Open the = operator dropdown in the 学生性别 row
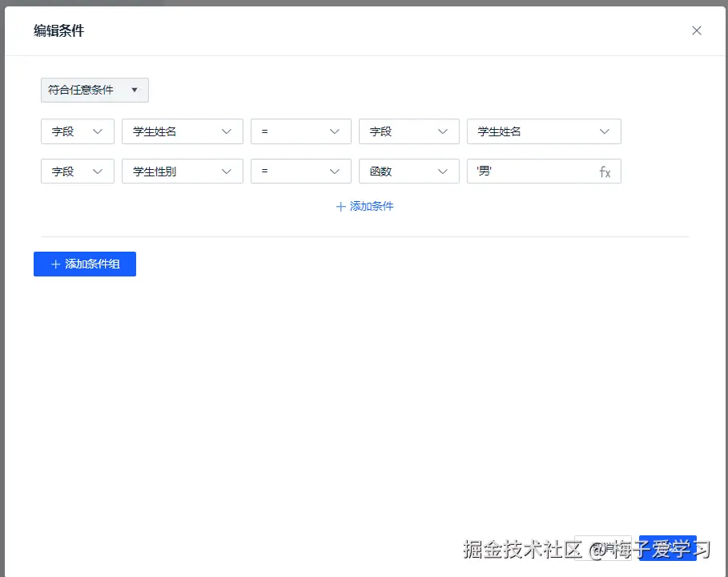The image size is (728, 577). click(x=301, y=171)
